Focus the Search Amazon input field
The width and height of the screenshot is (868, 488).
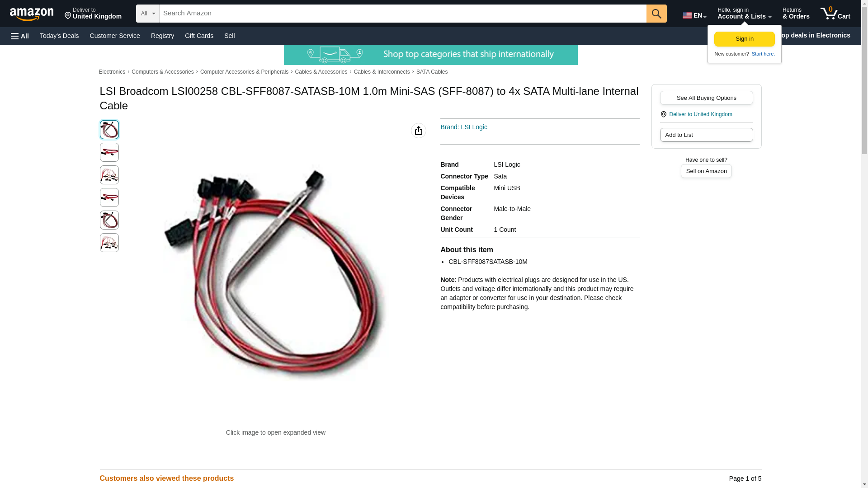(403, 14)
